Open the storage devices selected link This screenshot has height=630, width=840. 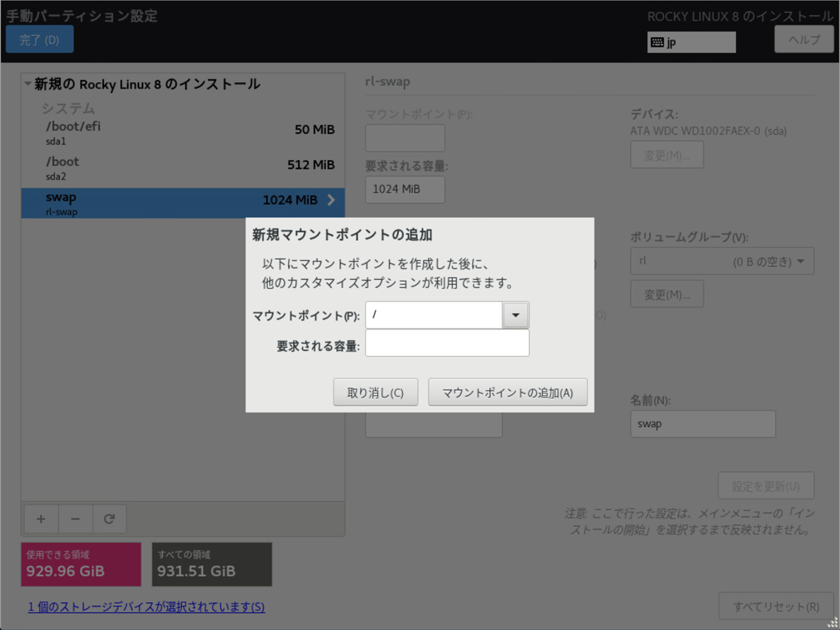pyautogui.click(x=146, y=606)
